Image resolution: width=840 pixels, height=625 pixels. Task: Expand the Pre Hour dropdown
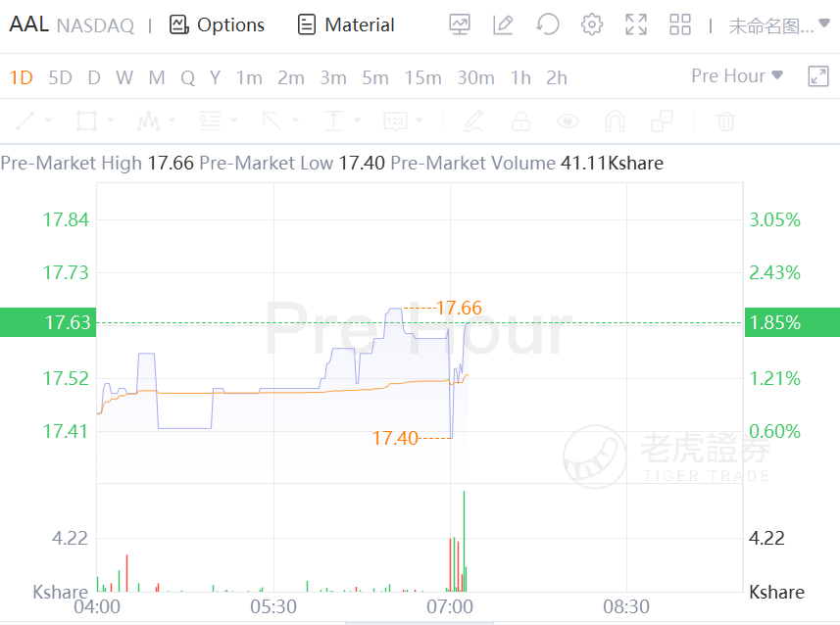tap(736, 75)
